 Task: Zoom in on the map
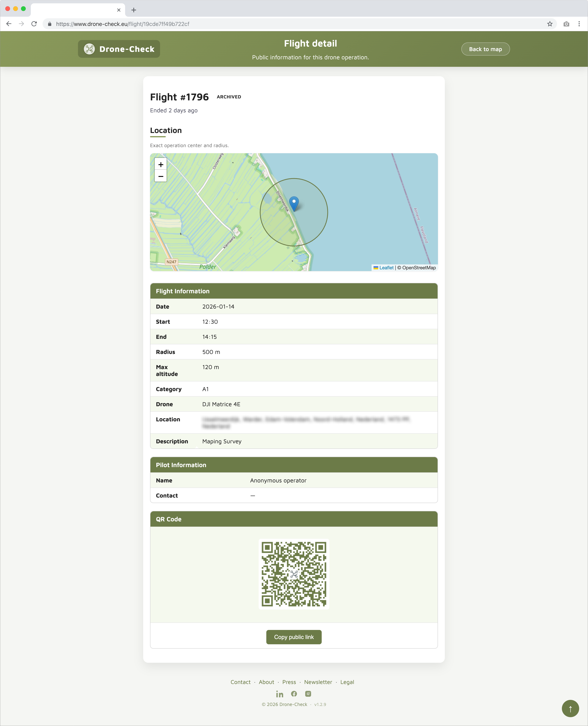pyautogui.click(x=160, y=165)
